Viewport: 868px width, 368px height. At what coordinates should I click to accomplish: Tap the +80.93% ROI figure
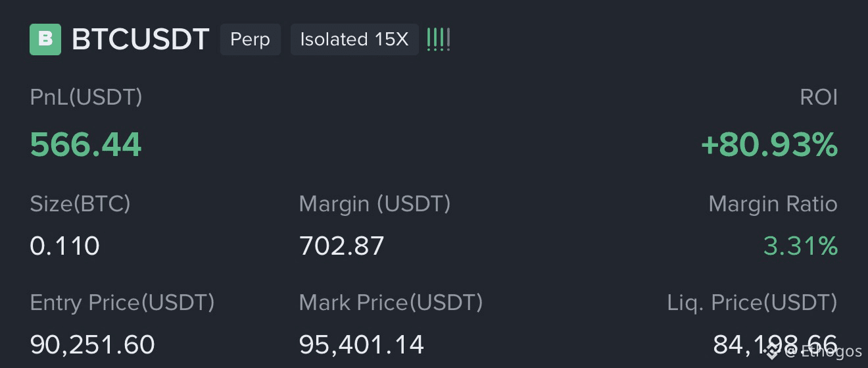(769, 144)
